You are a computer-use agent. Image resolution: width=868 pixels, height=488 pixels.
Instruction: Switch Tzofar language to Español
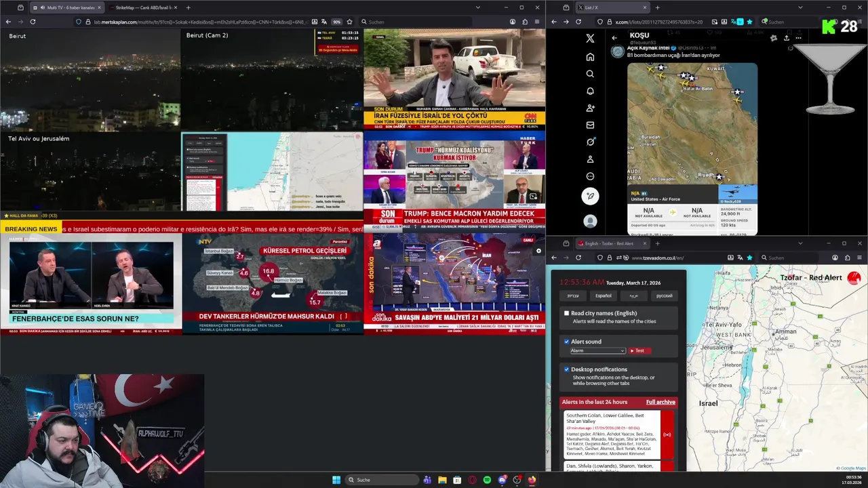(604, 296)
